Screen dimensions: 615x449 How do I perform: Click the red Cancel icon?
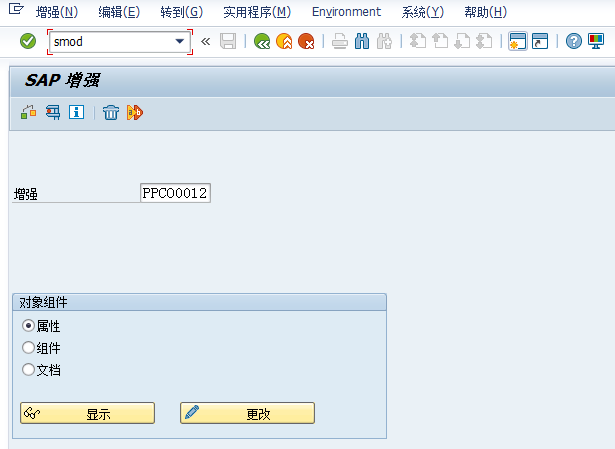306,41
